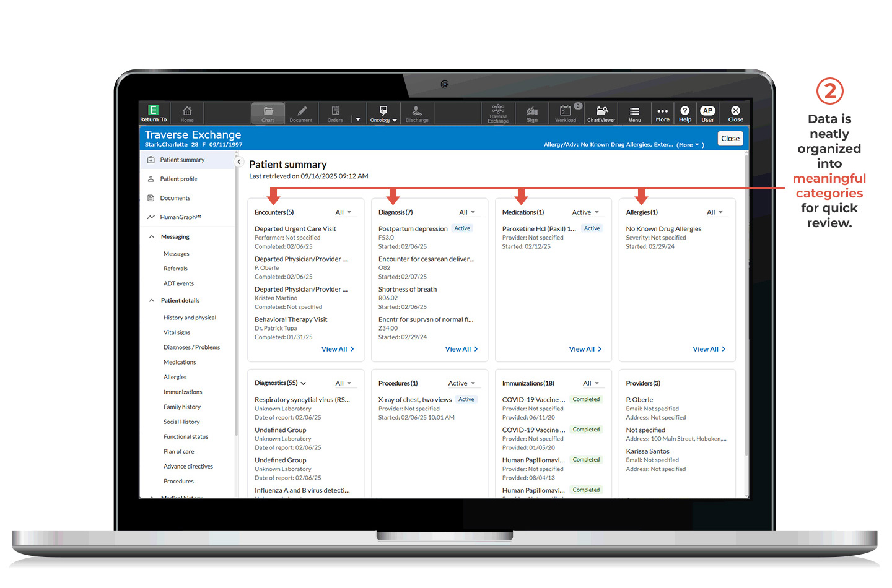The height and width of the screenshot is (588, 892).
Task: Collapse the left navigation panel with the chevron
Action: [238, 161]
